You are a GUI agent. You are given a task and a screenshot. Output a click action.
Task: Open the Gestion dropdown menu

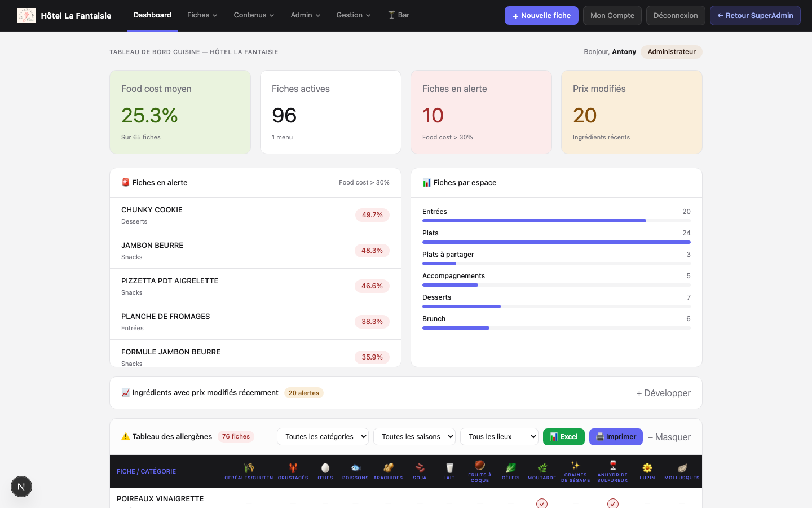pos(353,15)
